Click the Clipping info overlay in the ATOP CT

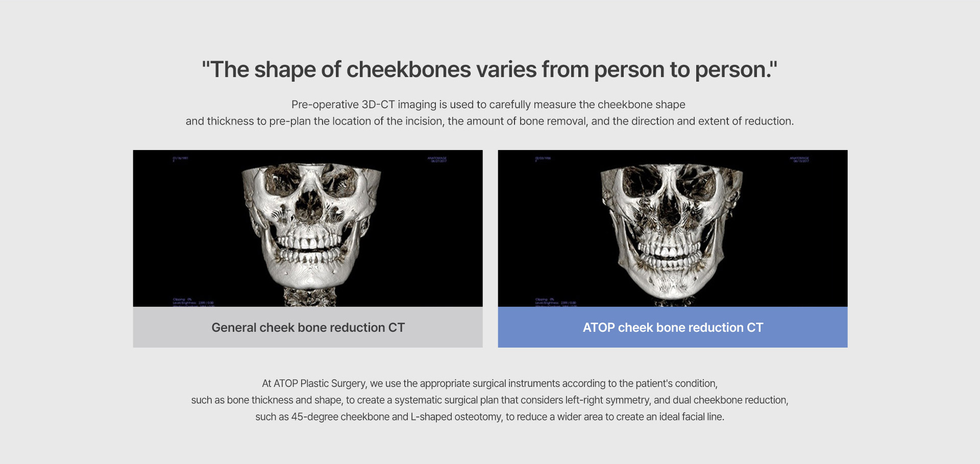(556, 302)
